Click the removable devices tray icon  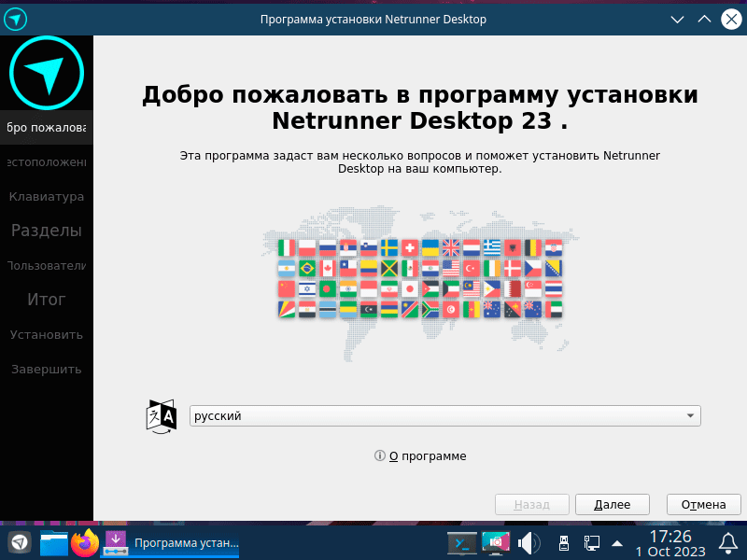pyautogui.click(x=562, y=542)
